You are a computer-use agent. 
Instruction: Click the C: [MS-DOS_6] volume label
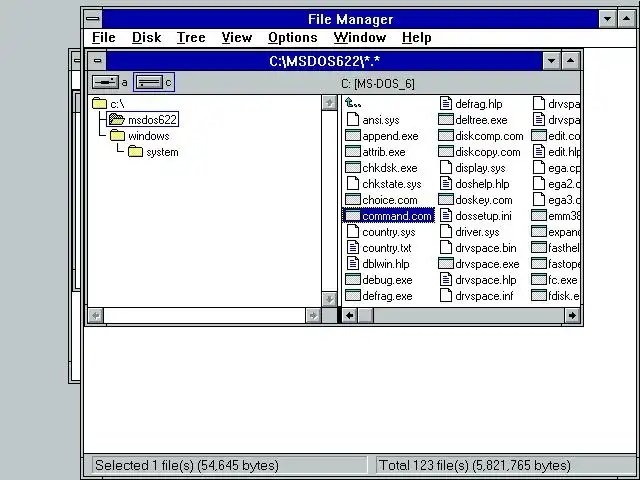(378, 84)
